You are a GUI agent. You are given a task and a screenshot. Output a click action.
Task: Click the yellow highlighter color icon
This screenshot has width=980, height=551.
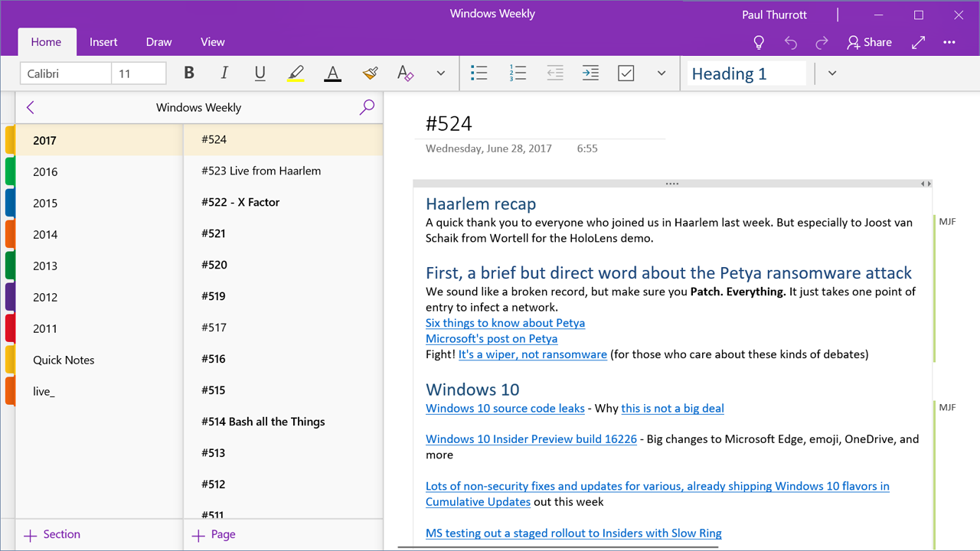point(296,73)
